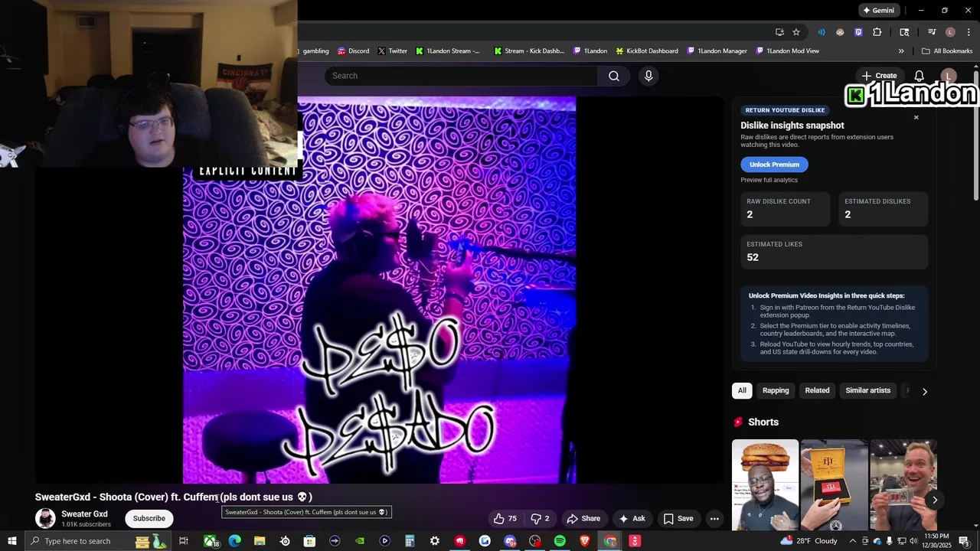Show next Shorts with arrow
The height and width of the screenshot is (551, 980).
935,500
